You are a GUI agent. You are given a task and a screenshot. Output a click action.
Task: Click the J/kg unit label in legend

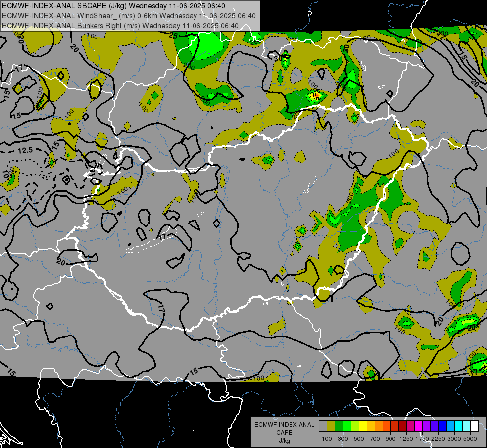284,441
